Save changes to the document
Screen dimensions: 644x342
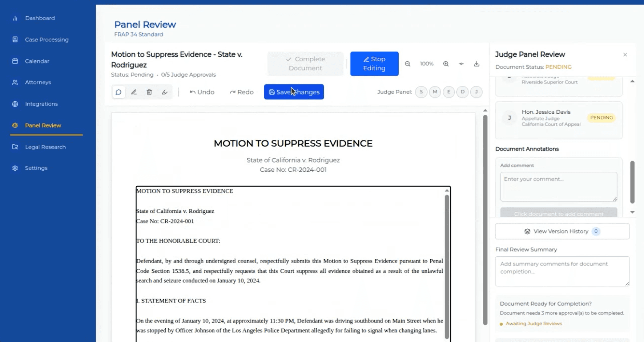tap(294, 92)
